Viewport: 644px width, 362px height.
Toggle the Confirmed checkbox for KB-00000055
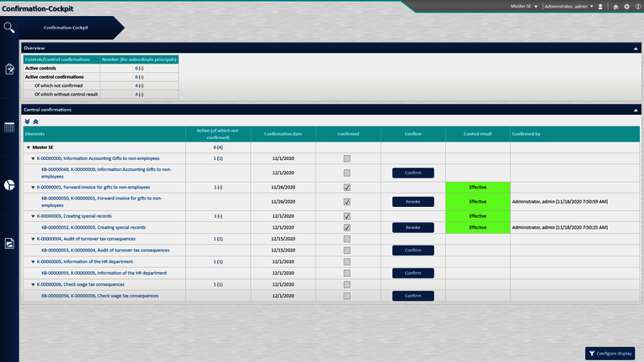[x=347, y=273]
